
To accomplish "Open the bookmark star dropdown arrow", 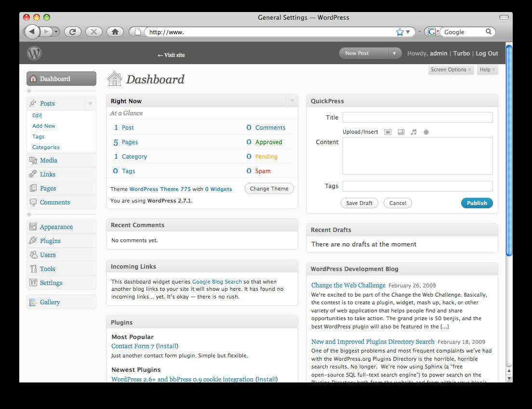I will [408, 32].
